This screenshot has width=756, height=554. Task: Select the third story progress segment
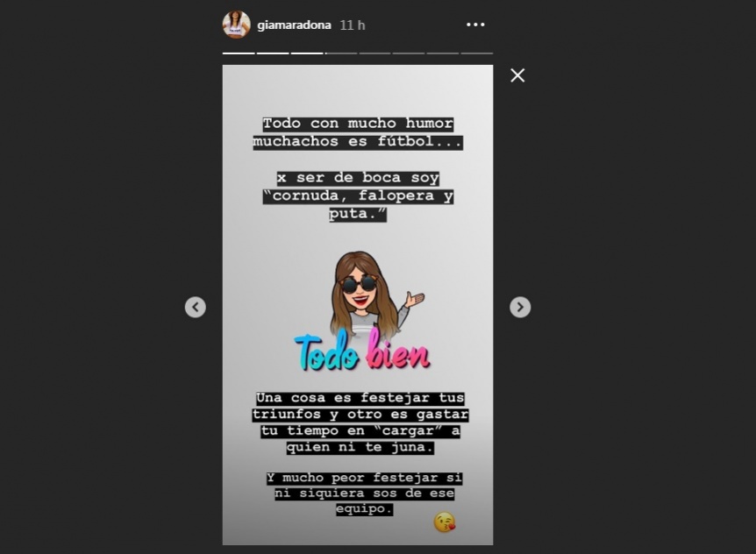tap(307, 53)
